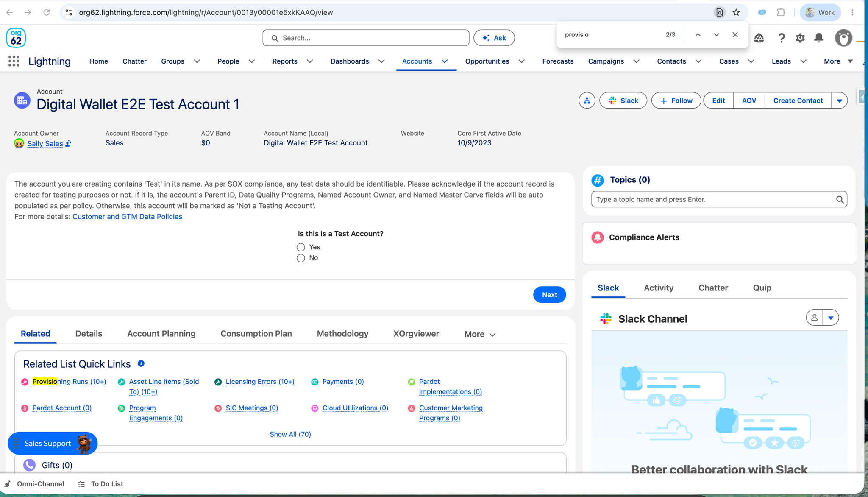
Task: Expand the People nav dropdown chevron
Action: [252, 61]
